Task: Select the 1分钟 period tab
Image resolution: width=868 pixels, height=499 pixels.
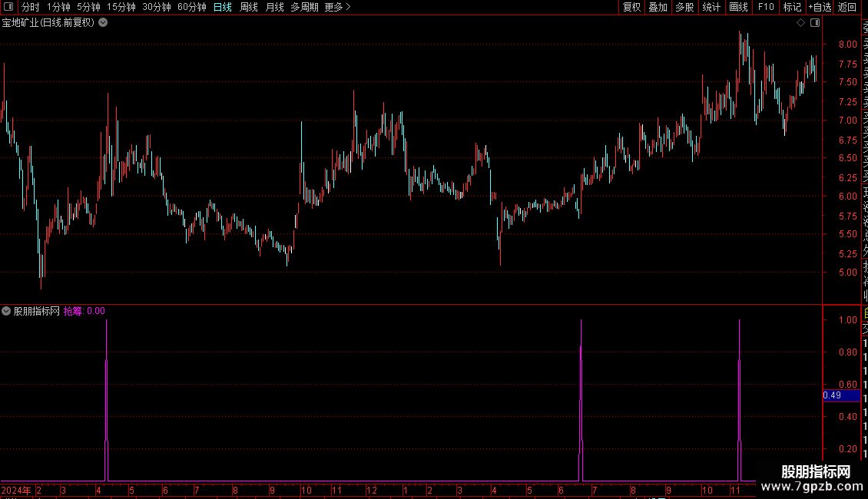Action: pyautogui.click(x=58, y=7)
